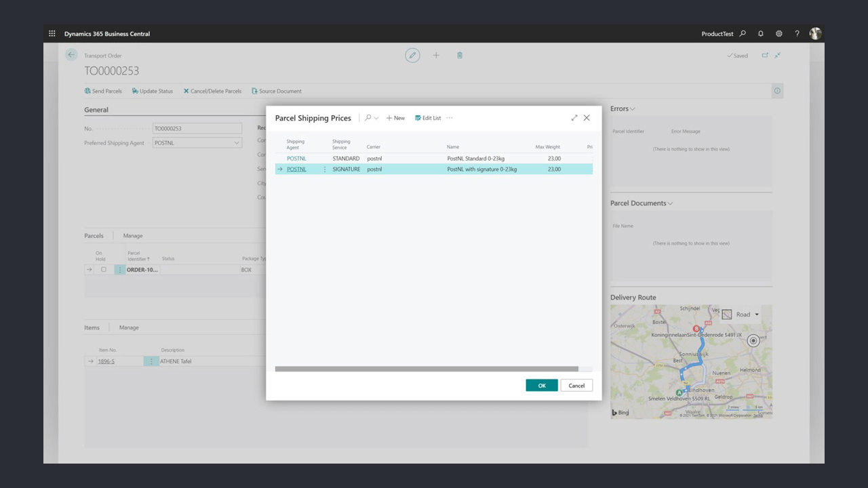Open the Road map type dropdown
868x488 pixels.
pos(741,314)
